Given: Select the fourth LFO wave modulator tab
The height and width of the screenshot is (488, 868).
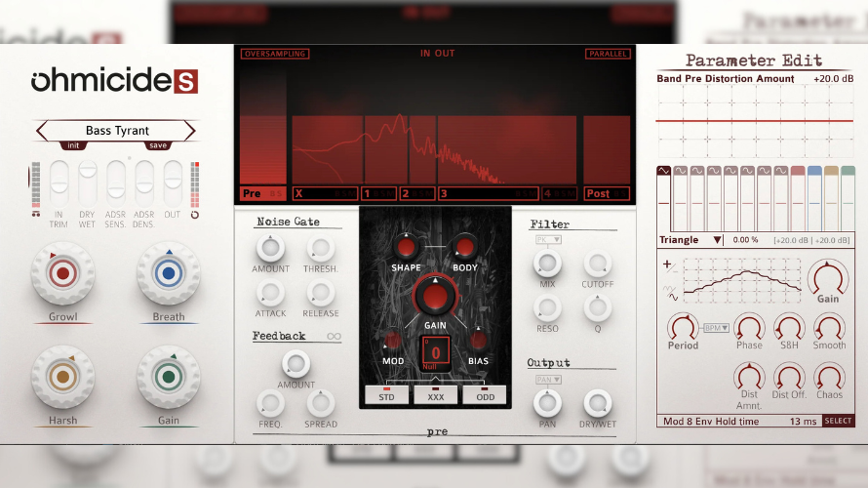Looking at the screenshot, I should pos(714,171).
